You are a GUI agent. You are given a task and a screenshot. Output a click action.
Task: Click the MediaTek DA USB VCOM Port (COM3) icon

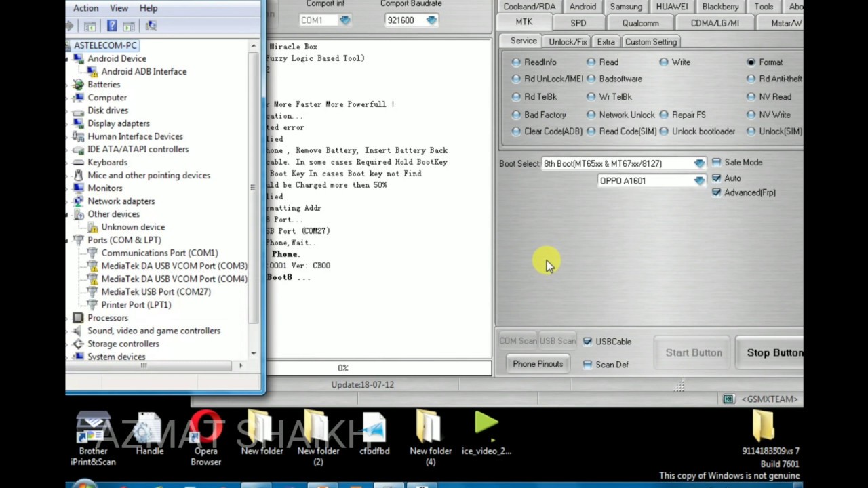click(x=93, y=266)
